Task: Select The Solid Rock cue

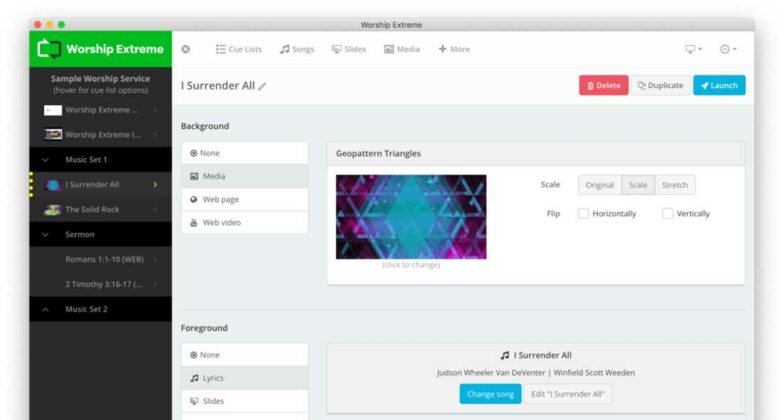Action: 100,210
